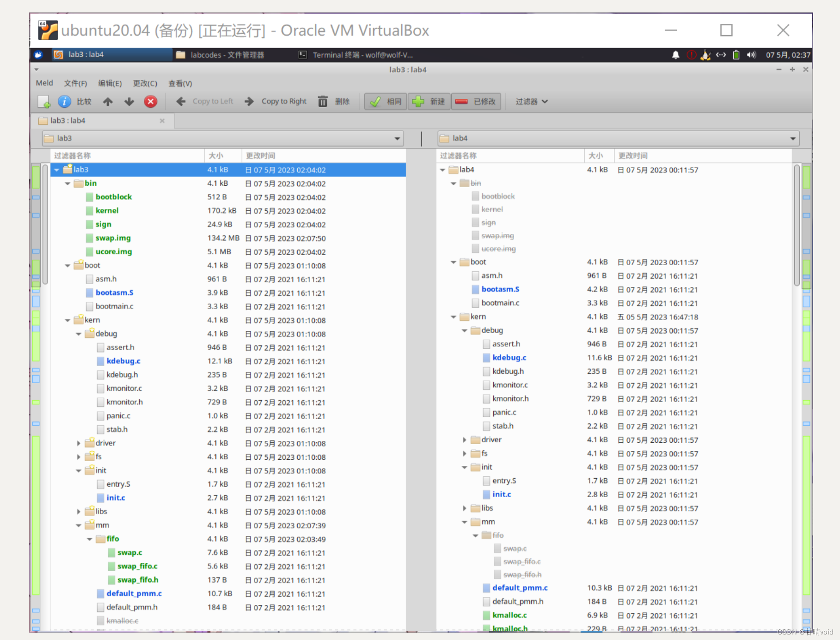Click the 比较 compare button
This screenshot has height=640, width=840.
coord(84,102)
